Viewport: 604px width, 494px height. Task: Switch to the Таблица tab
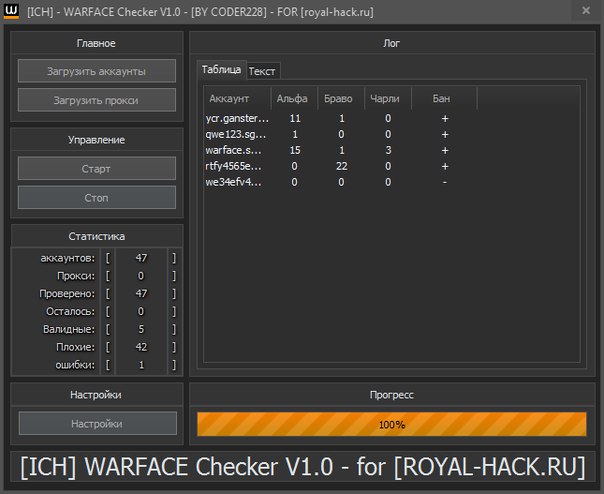(221, 70)
